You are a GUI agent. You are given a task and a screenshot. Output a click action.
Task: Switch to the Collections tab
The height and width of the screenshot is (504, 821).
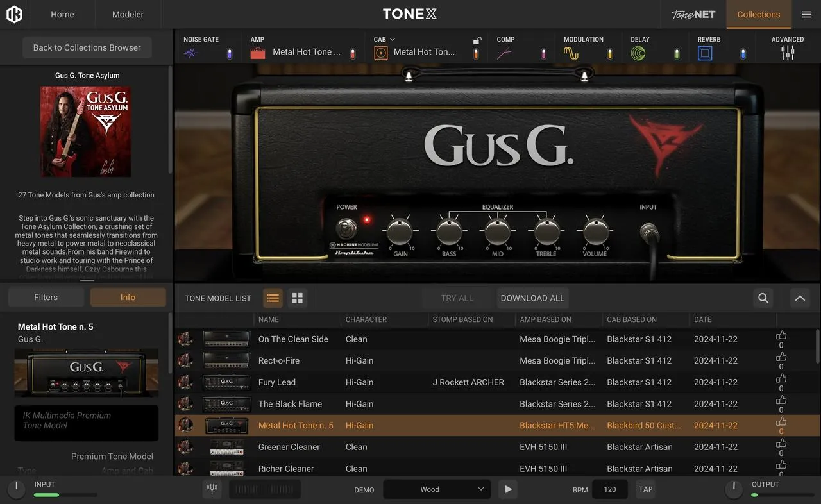(759, 14)
